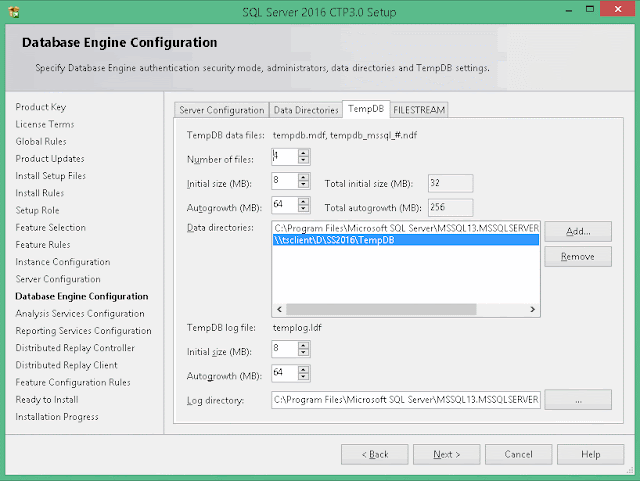Click Distributed Replay Client step

pos(67,365)
